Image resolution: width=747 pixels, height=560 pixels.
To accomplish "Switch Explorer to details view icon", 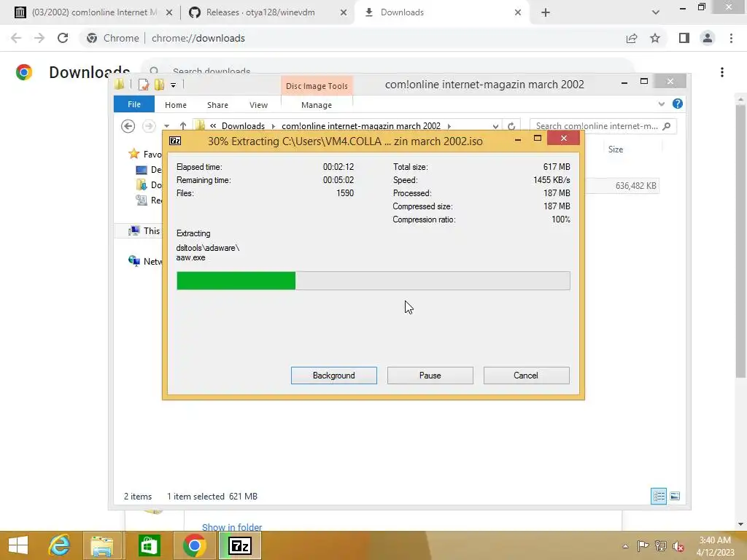I will pyautogui.click(x=659, y=496).
